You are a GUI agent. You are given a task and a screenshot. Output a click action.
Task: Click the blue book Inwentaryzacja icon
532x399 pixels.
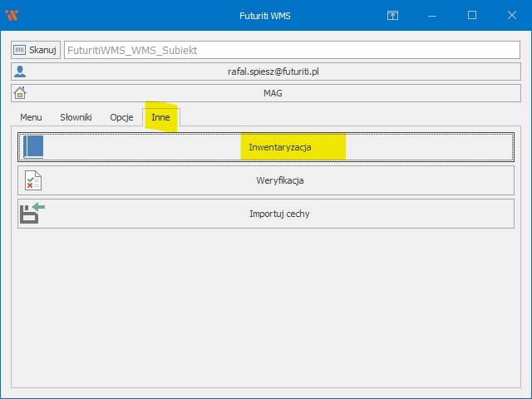[32, 147]
